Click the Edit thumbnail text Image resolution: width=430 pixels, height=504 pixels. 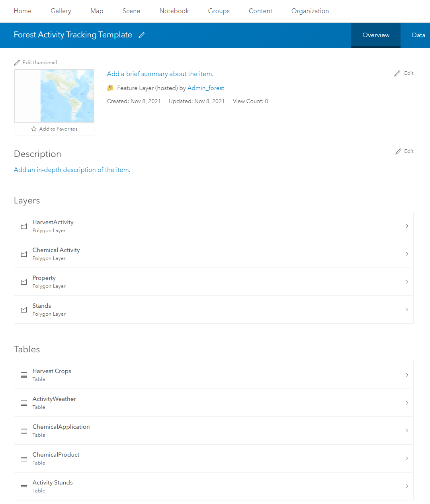pyautogui.click(x=40, y=63)
